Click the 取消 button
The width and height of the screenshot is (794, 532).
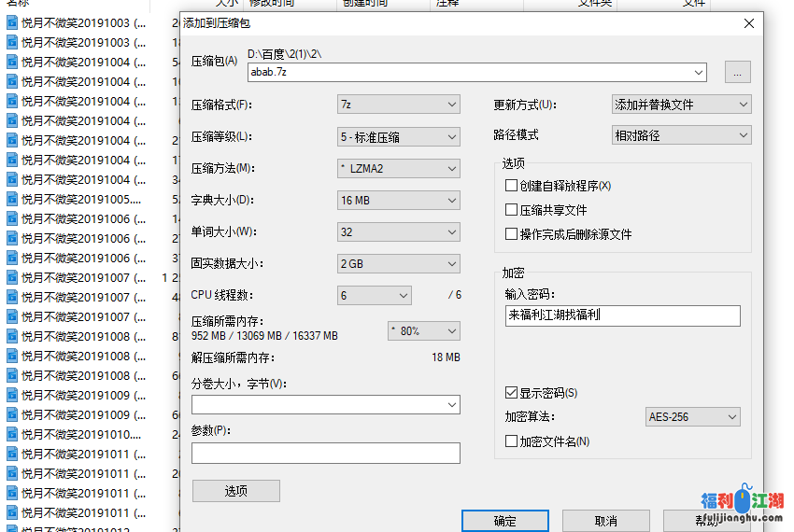point(605,521)
